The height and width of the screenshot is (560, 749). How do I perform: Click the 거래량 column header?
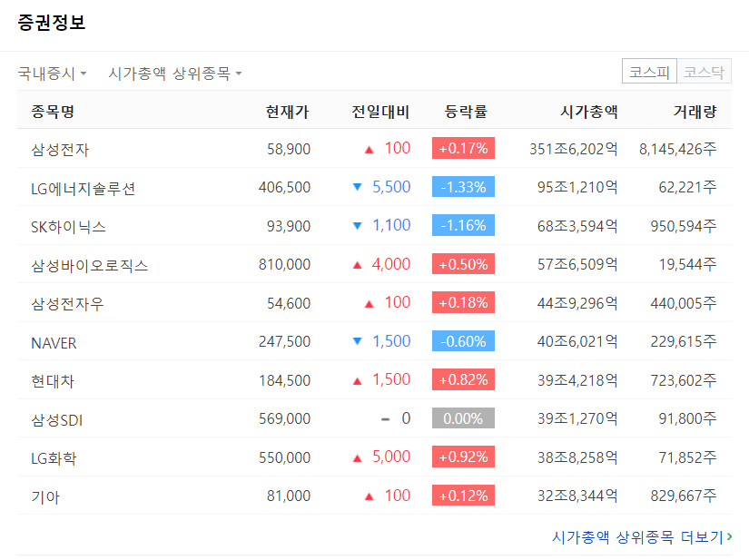(x=695, y=112)
